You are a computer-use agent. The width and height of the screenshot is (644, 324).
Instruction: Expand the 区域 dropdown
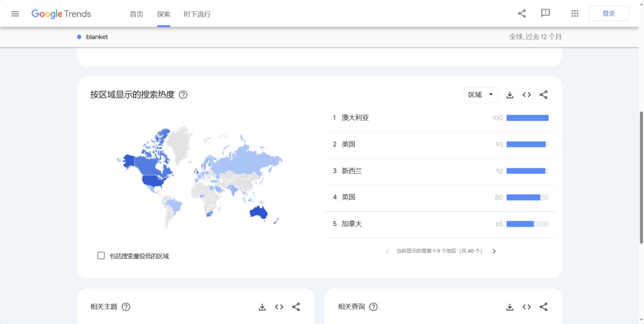(481, 95)
